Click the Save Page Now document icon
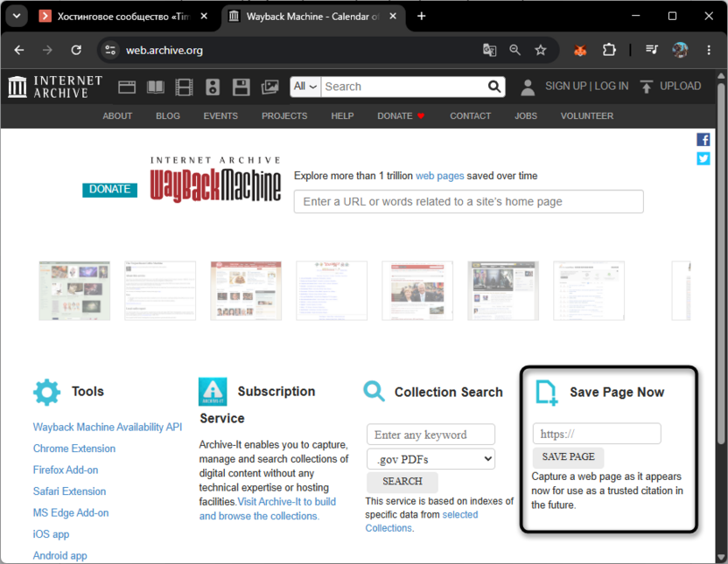The width and height of the screenshot is (728, 564). [547, 393]
